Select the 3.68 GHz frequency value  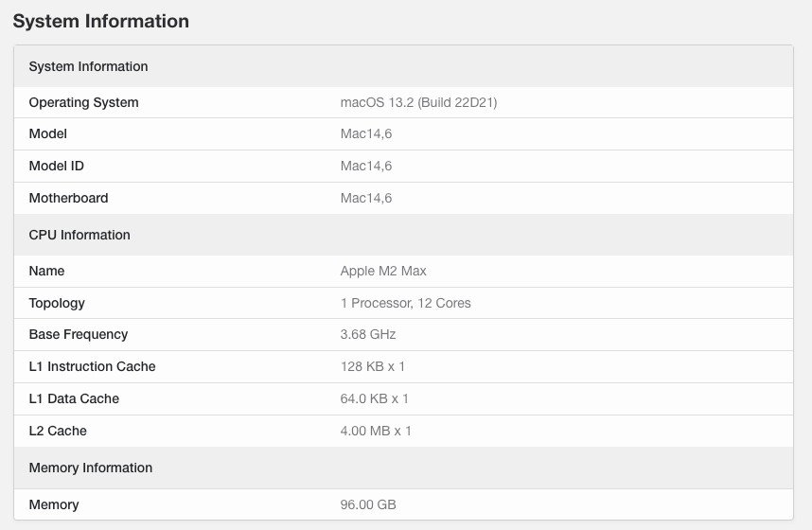click(368, 334)
